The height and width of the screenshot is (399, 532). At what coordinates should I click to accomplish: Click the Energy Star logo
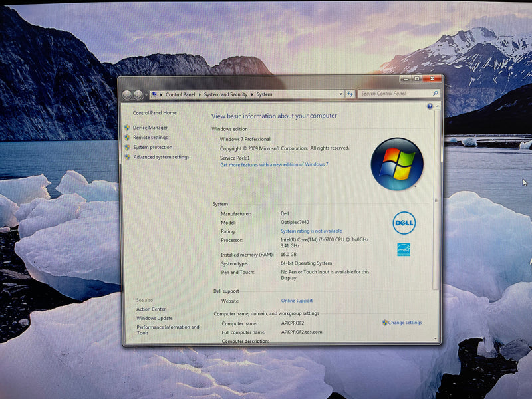(x=403, y=249)
